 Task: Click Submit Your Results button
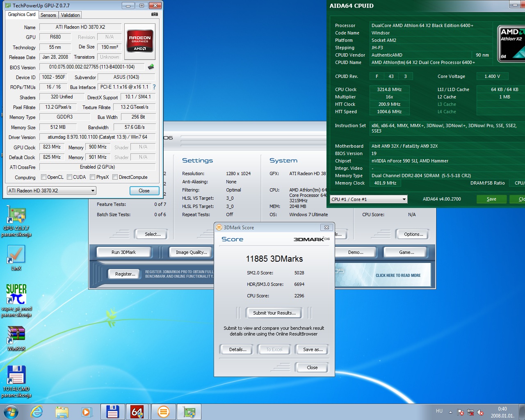coord(274,313)
